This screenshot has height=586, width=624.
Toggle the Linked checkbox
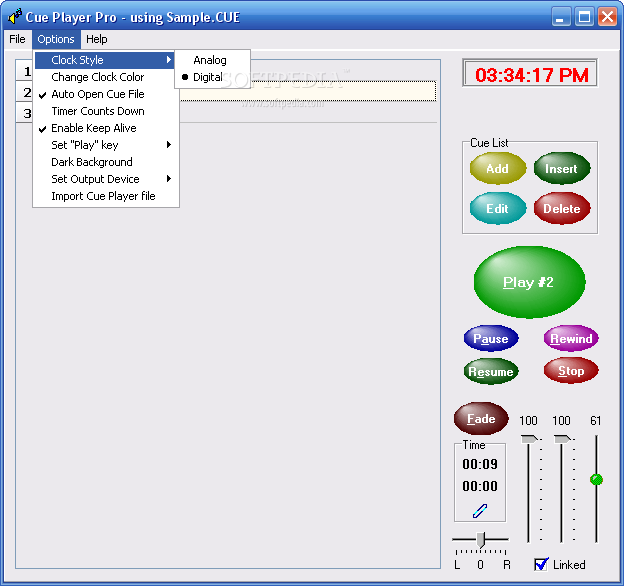coord(541,564)
